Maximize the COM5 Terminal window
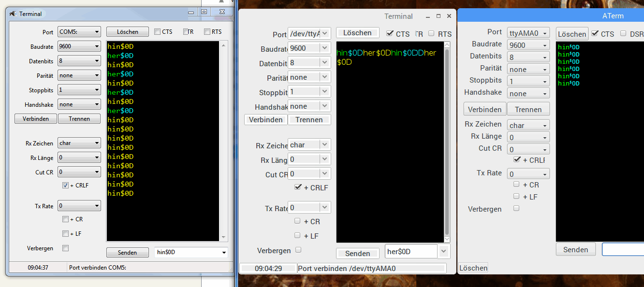 204,12
